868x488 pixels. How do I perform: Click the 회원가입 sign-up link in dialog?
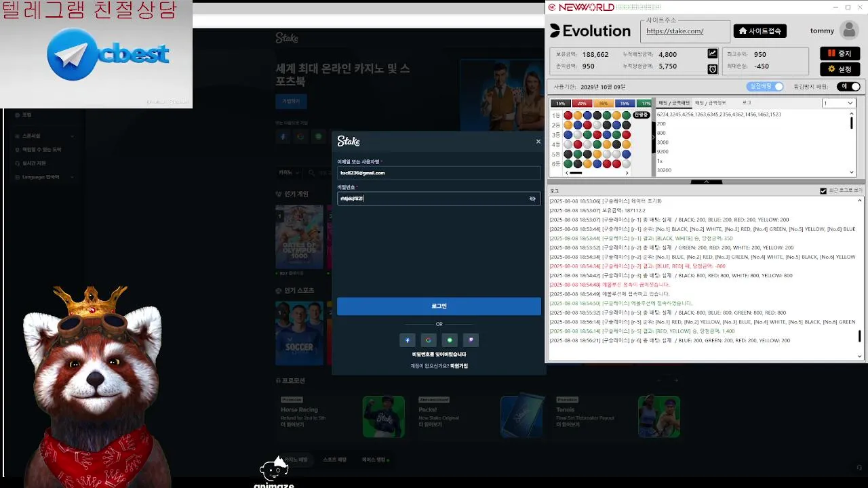[459, 366]
